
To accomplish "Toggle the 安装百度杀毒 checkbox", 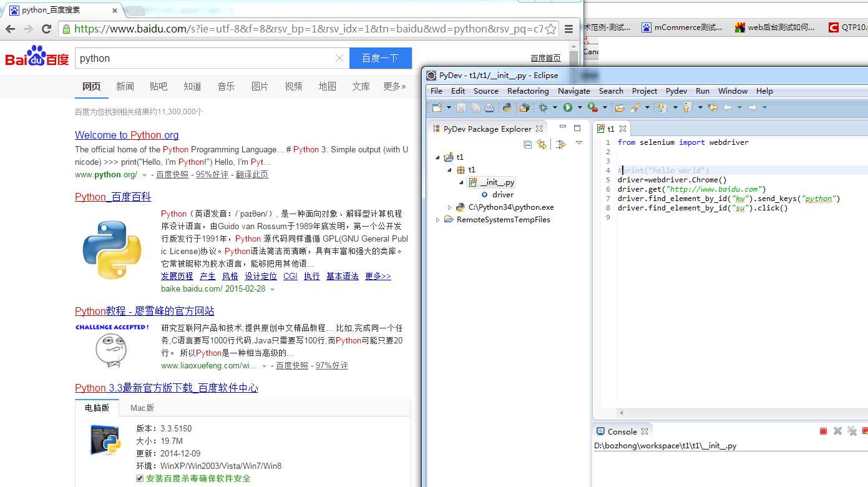I will click(x=140, y=478).
